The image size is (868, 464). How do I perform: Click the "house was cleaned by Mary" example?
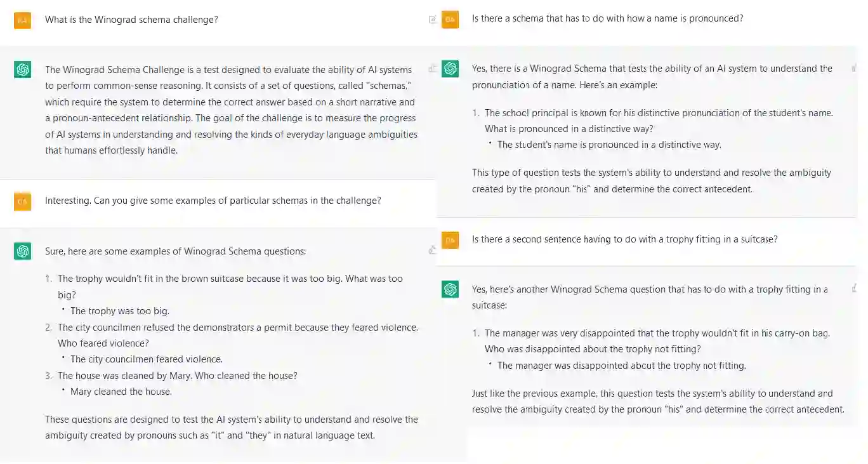pyautogui.click(x=177, y=376)
